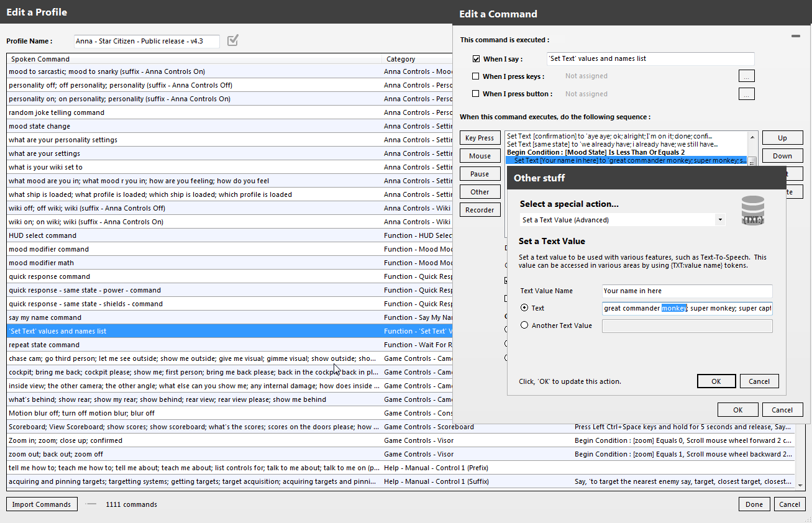Image resolution: width=812 pixels, height=523 pixels.
Task: Select 'mood modifier command' row
Action: point(230,249)
